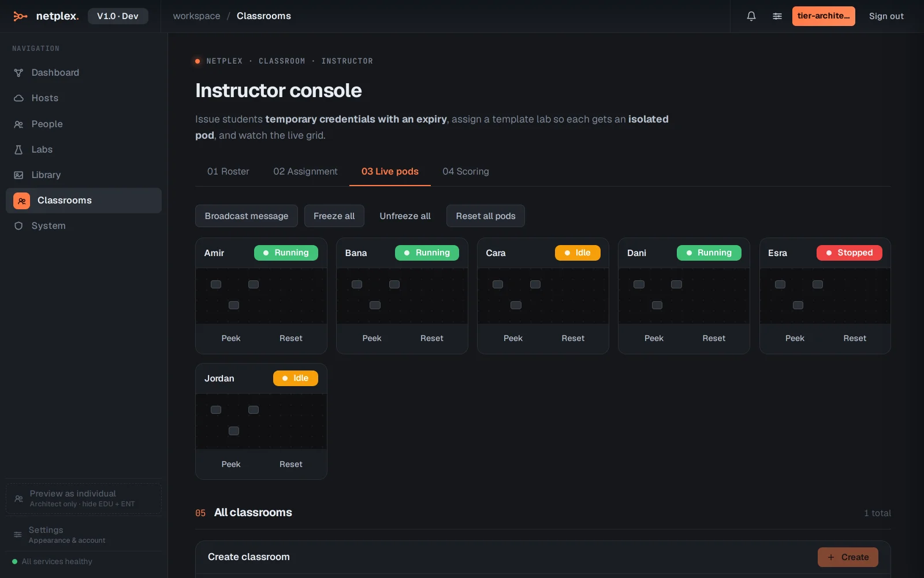Click Preview as individual option
This screenshot has width=924, height=578.
click(x=84, y=498)
